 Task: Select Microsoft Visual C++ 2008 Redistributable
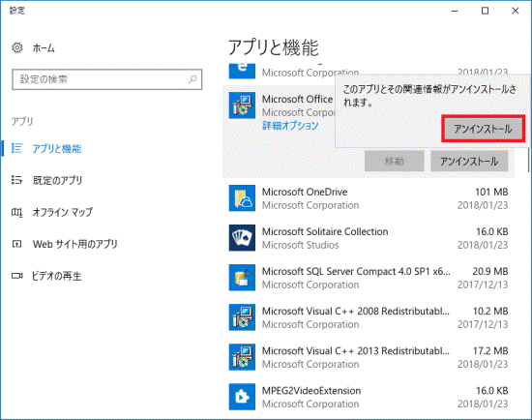tap(369, 317)
